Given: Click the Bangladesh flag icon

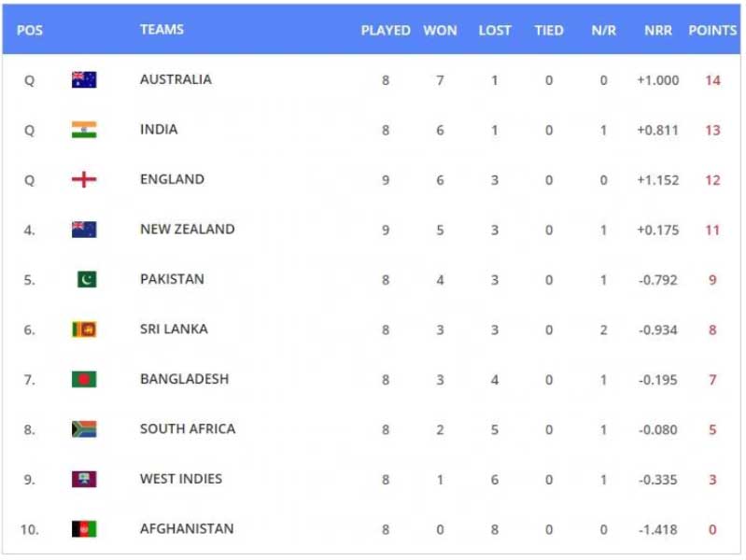Looking at the screenshot, I should tap(84, 379).
